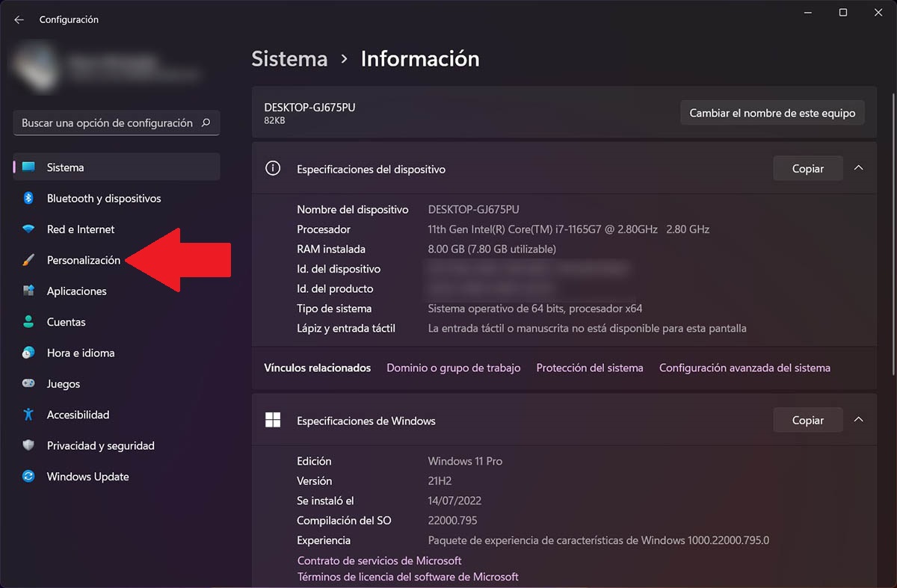Click the Hora e idioma globe icon
Viewport: 897px width, 588px height.
28,353
